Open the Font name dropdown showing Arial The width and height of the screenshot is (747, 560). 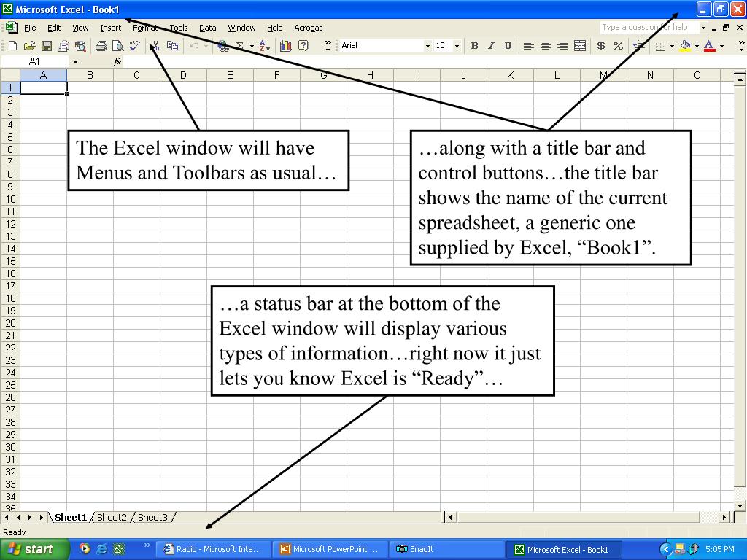tap(427, 46)
